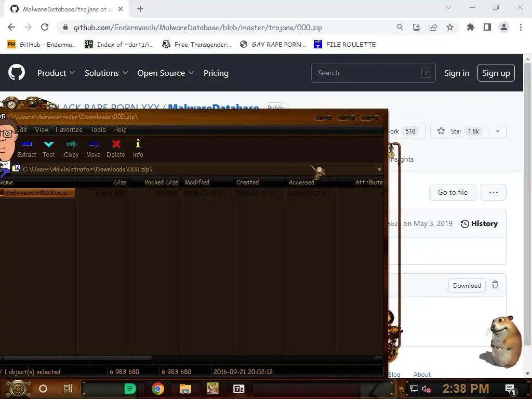Click the 2:38 PM taskbar clock
532x399 pixels.
click(466, 389)
